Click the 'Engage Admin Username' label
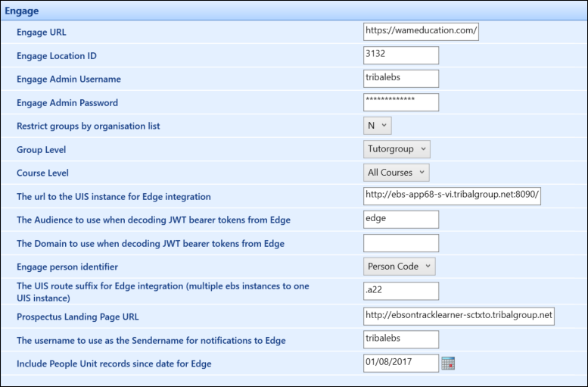Screen dimensions: 588x387 (x=69, y=80)
